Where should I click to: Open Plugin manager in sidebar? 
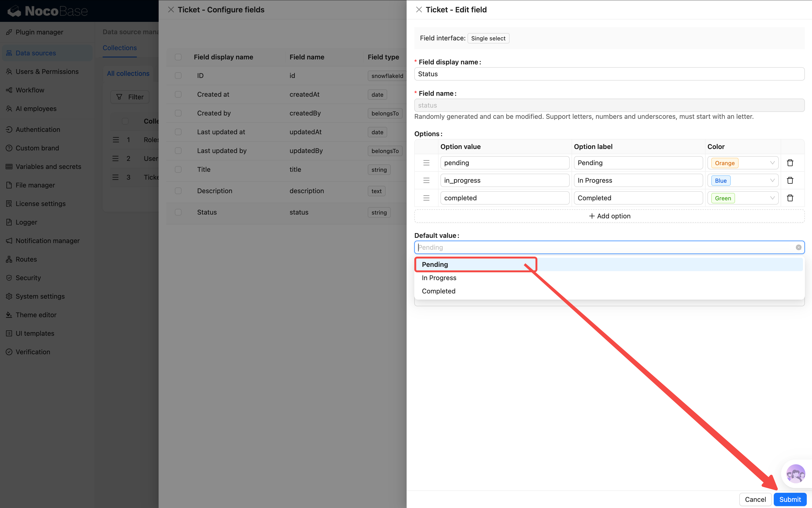tap(39, 32)
